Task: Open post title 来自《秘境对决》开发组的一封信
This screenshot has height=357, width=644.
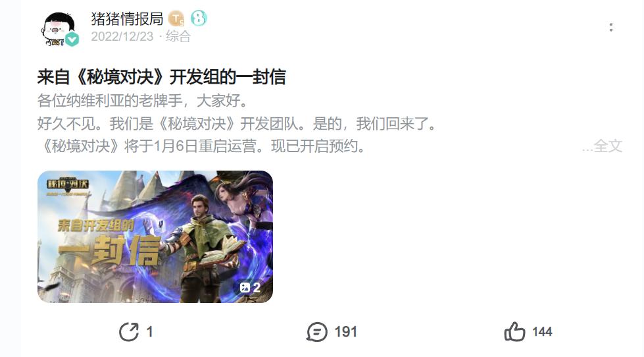Action: tap(161, 77)
